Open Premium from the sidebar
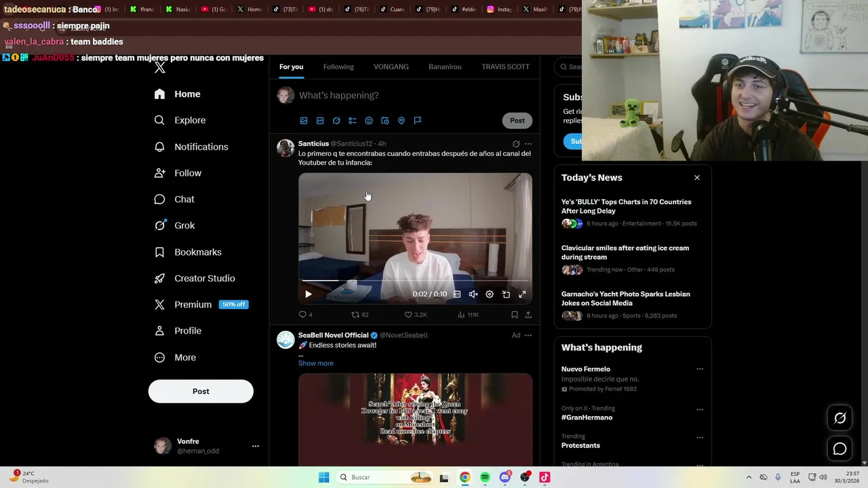 (201, 305)
